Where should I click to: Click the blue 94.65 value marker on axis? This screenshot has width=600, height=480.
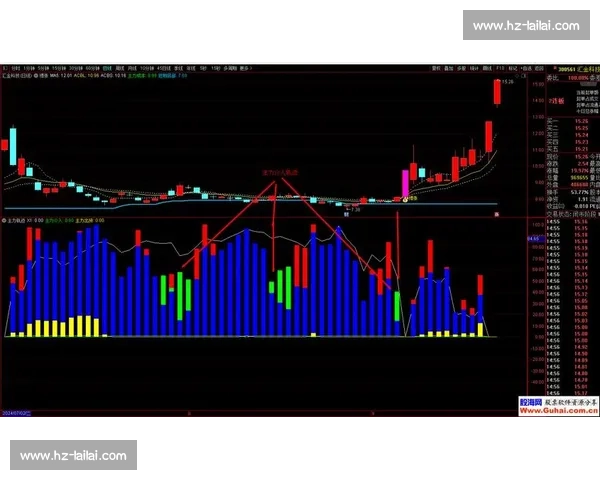point(534,240)
